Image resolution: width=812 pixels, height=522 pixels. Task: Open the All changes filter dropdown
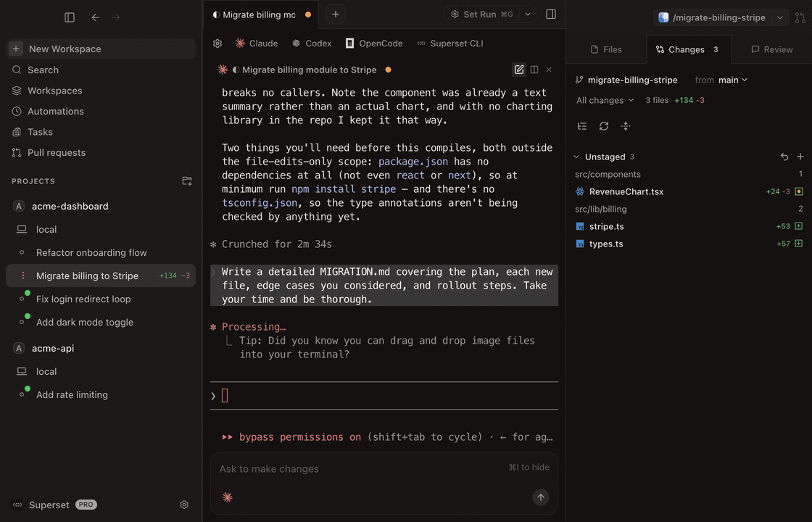605,101
